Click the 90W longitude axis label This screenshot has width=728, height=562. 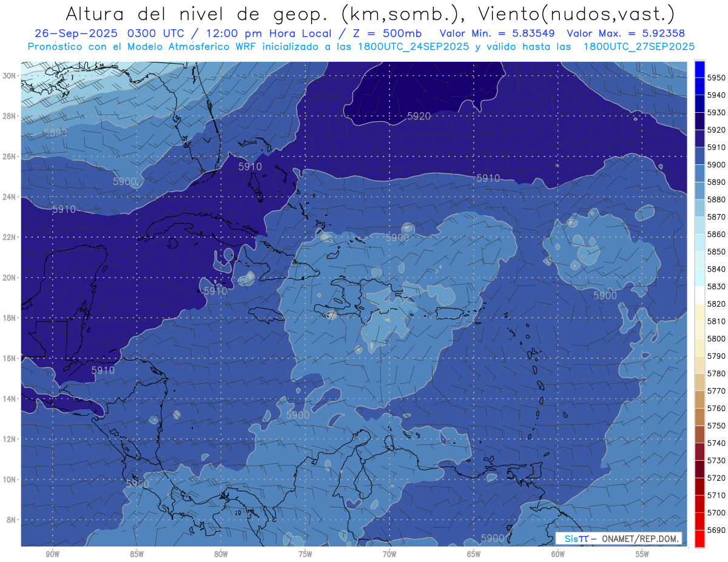tap(53, 554)
